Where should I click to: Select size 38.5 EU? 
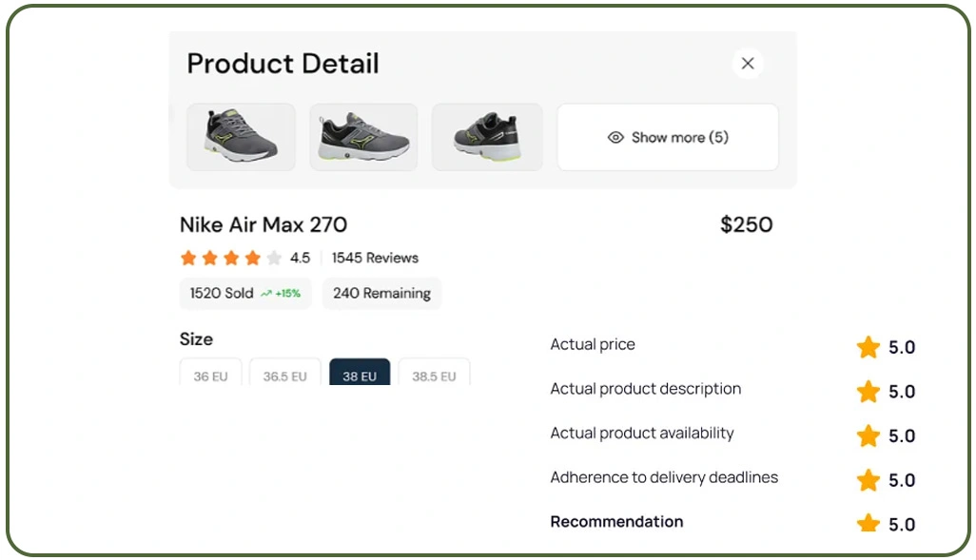pyautogui.click(x=434, y=372)
